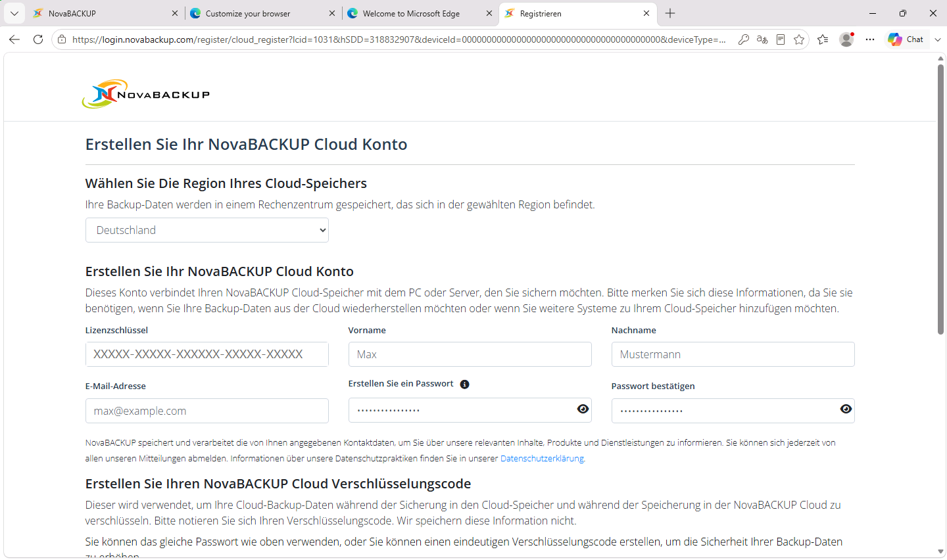Close the NovaBACKUP tab
The width and height of the screenshot is (947, 560).
175,13
